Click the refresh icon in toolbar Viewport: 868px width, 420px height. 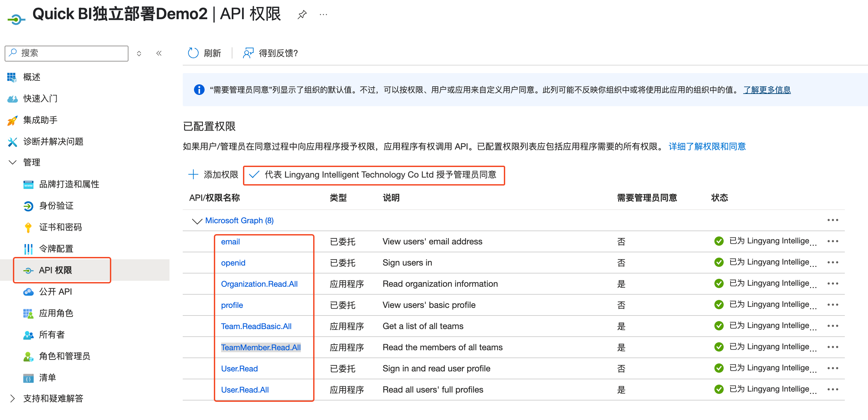[193, 53]
